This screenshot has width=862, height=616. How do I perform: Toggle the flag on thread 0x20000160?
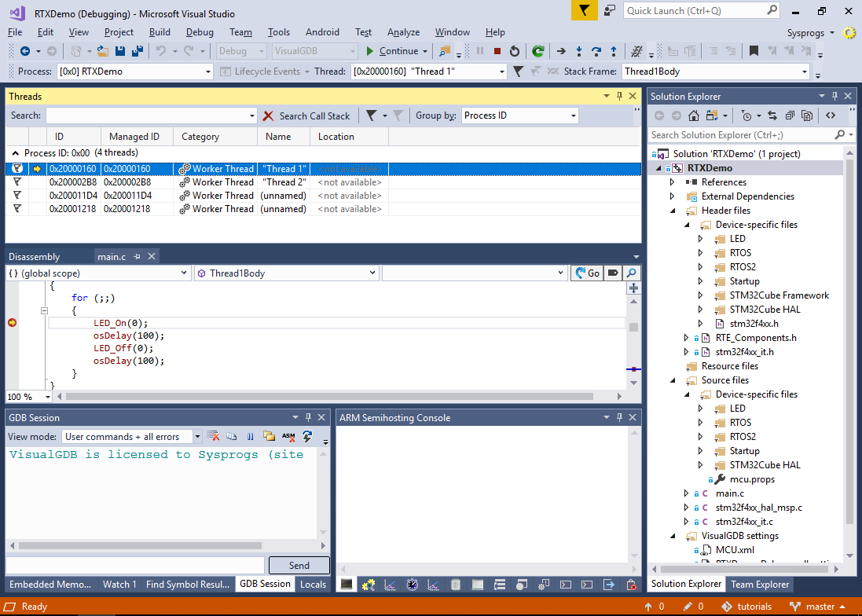tap(17, 169)
